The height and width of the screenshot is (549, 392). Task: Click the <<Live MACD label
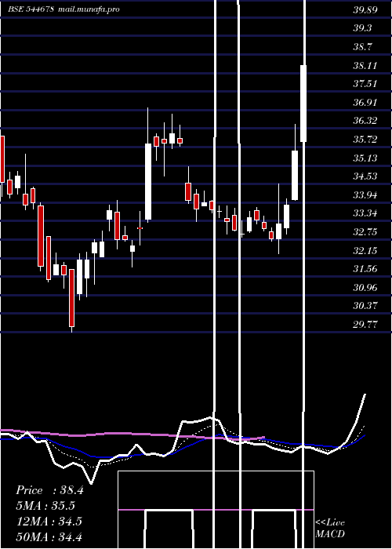pos(330,529)
